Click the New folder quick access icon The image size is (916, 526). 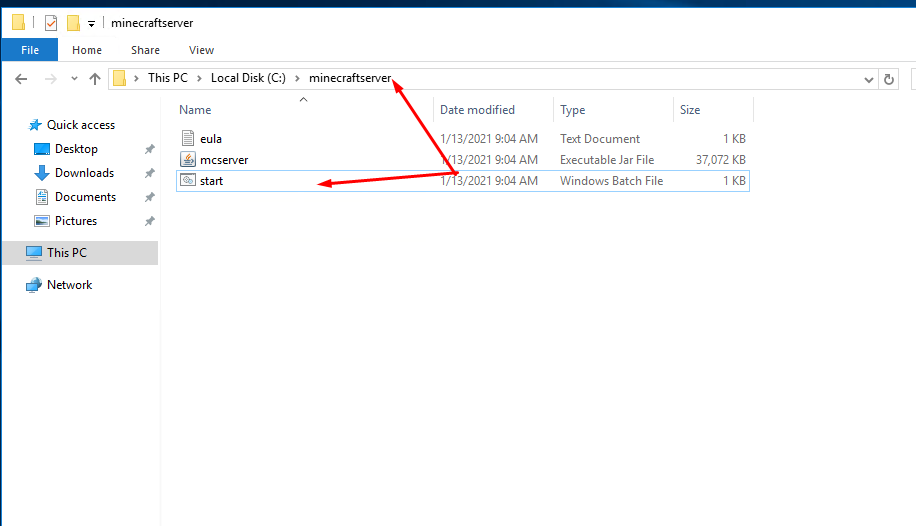click(73, 23)
